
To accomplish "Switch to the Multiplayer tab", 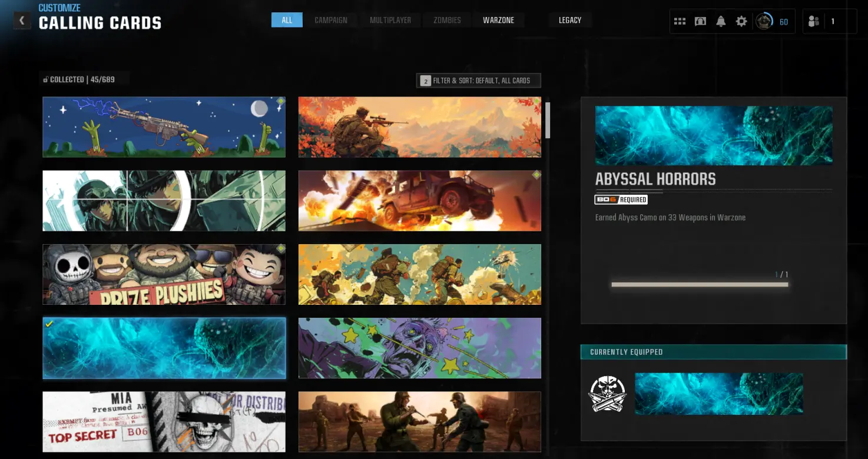I will pos(390,20).
